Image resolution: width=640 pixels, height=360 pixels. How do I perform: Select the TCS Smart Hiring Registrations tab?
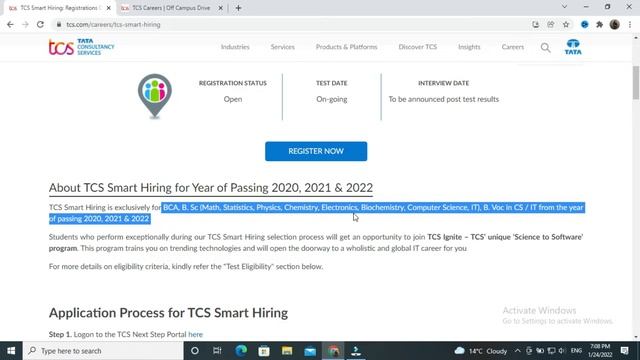coord(59,8)
